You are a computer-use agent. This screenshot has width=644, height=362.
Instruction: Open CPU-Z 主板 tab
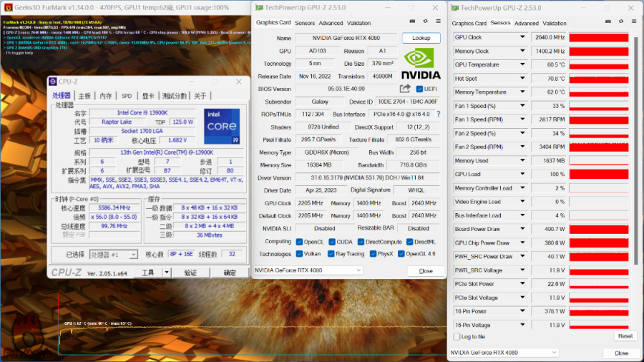click(x=84, y=96)
